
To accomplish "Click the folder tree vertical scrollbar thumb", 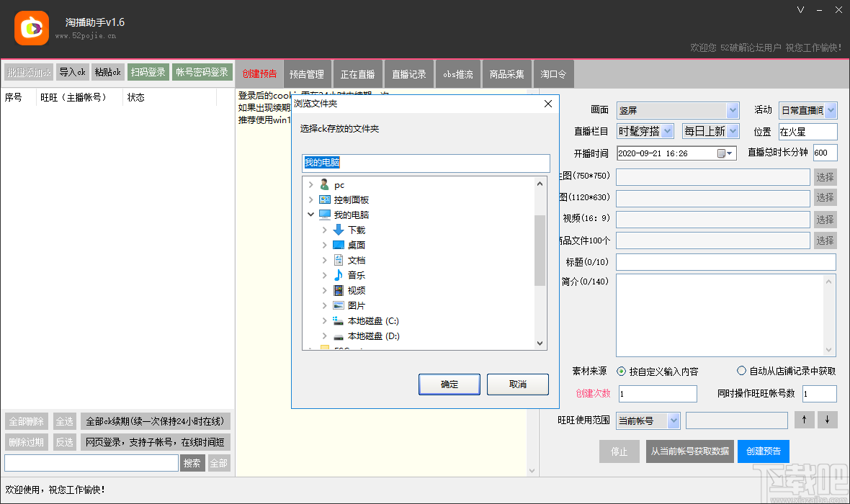I will pyautogui.click(x=540, y=250).
